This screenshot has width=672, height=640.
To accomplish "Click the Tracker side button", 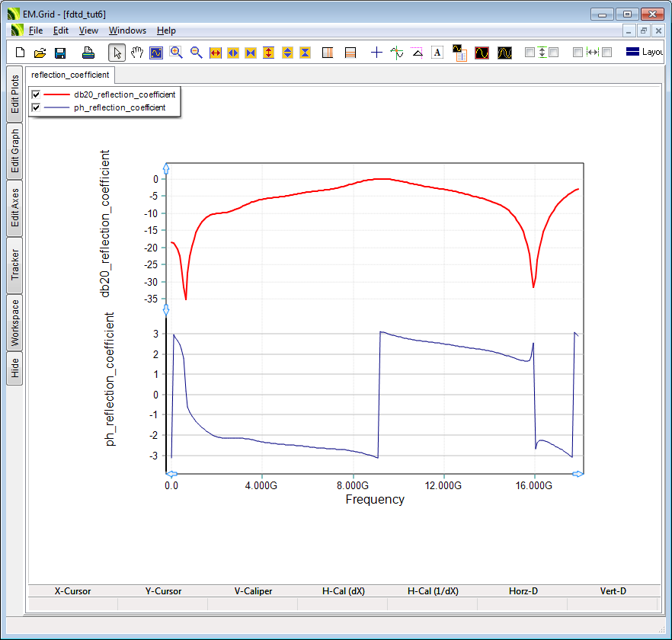I will pyautogui.click(x=14, y=265).
